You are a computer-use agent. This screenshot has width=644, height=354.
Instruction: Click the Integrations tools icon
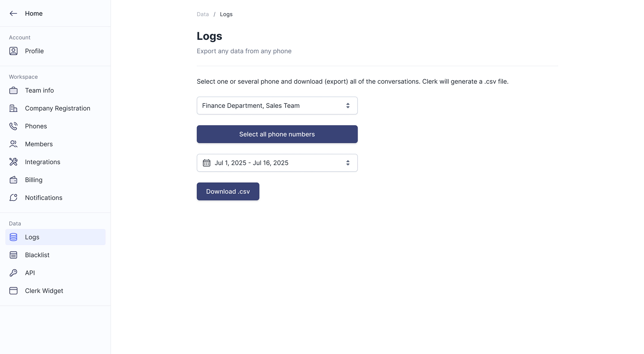(x=13, y=162)
